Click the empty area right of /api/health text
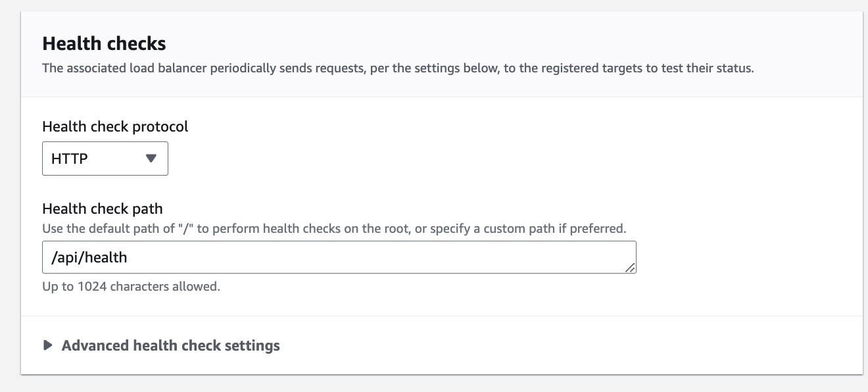The width and height of the screenshot is (868, 392). (395, 257)
